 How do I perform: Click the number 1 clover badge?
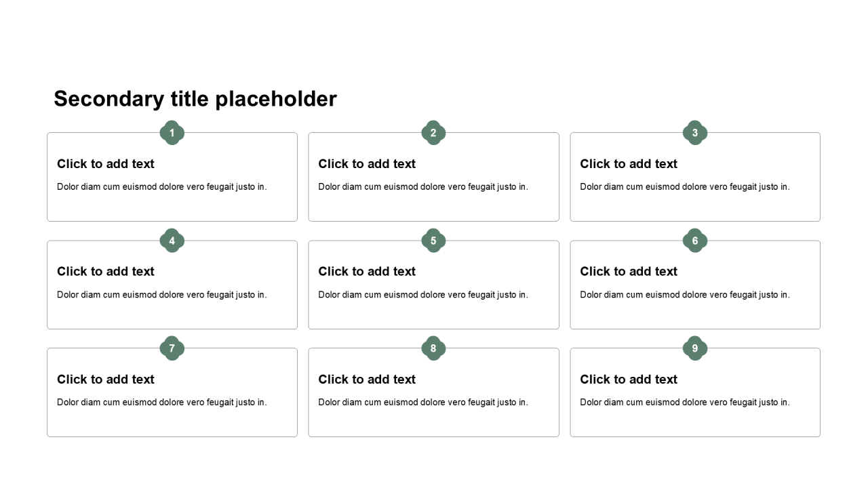tap(172, 133)
